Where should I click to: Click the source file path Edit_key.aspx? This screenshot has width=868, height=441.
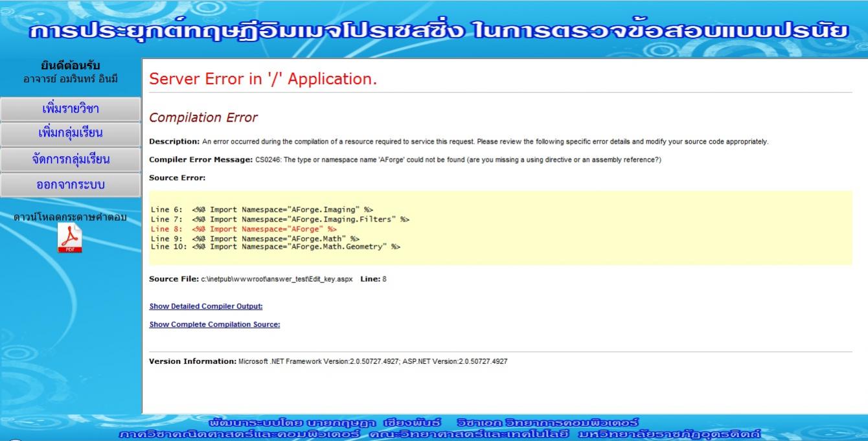[277, 279]
